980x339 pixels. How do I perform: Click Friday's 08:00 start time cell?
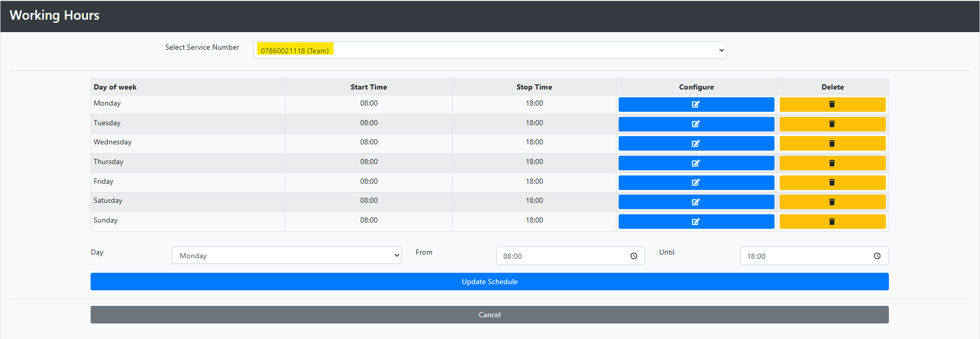click(x=369, y=181)
